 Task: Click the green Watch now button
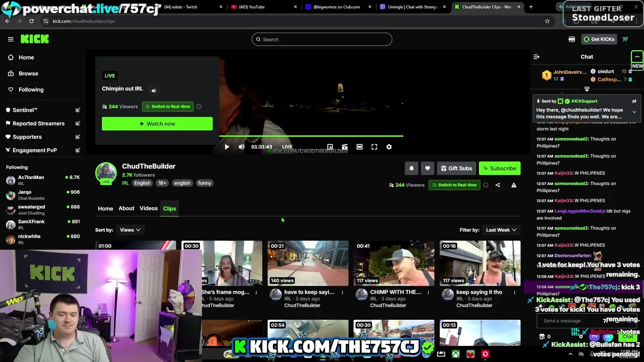point(157,124)
